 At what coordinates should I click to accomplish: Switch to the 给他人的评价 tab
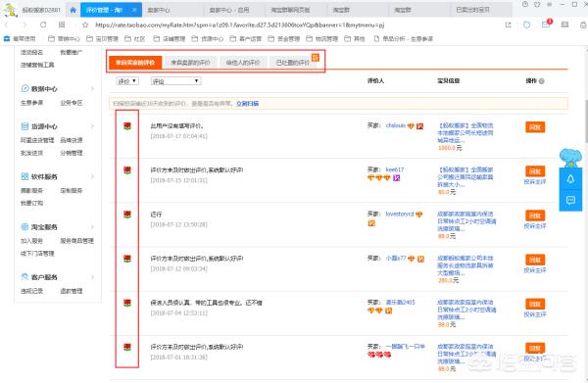tap(243, 63)
